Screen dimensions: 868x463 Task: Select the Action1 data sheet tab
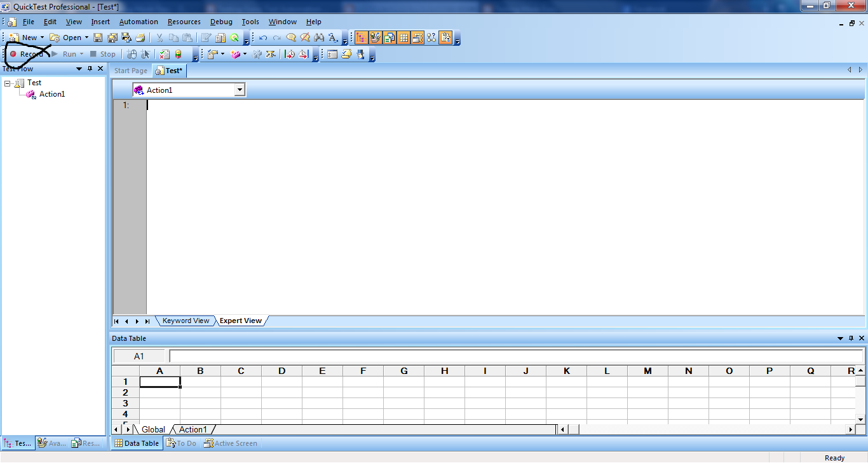193,429
